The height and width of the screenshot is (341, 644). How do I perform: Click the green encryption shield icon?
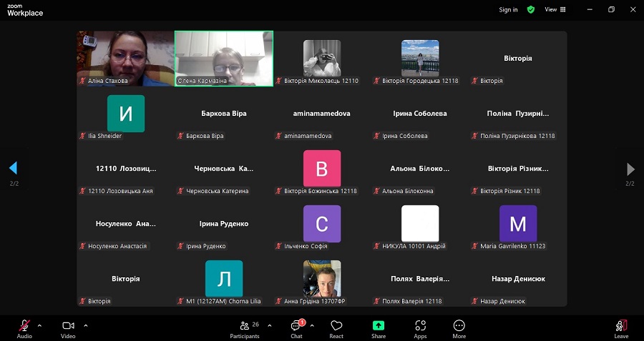click(x=531, y=9)
